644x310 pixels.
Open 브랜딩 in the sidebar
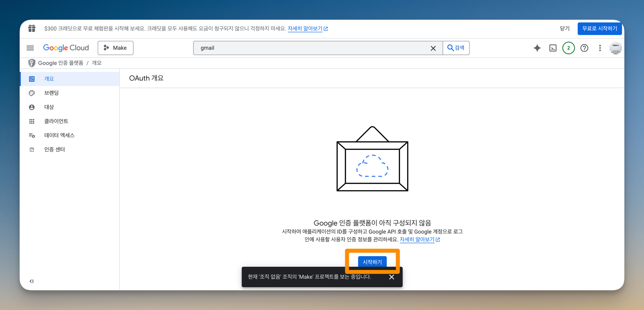point(70,93)
